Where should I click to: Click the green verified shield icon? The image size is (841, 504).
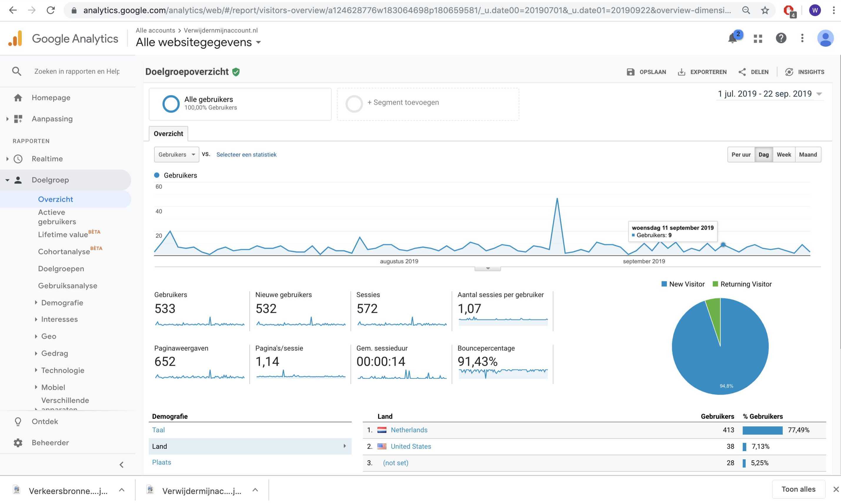coord(236,72)
